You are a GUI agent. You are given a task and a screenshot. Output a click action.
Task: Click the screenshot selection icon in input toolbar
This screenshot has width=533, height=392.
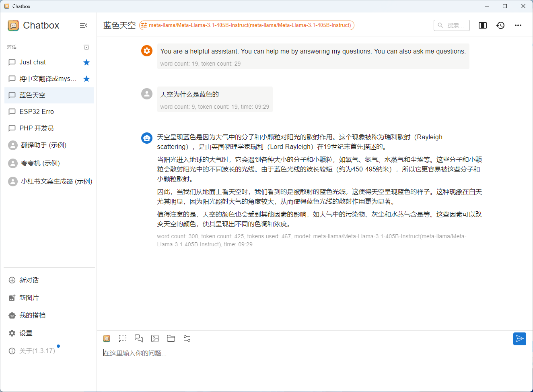point(123,338)
